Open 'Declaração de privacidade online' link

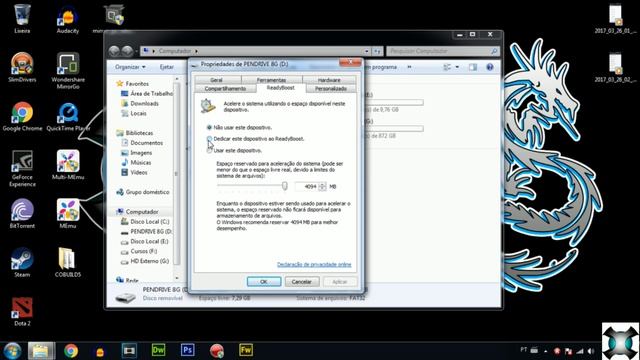coord(314,264)
